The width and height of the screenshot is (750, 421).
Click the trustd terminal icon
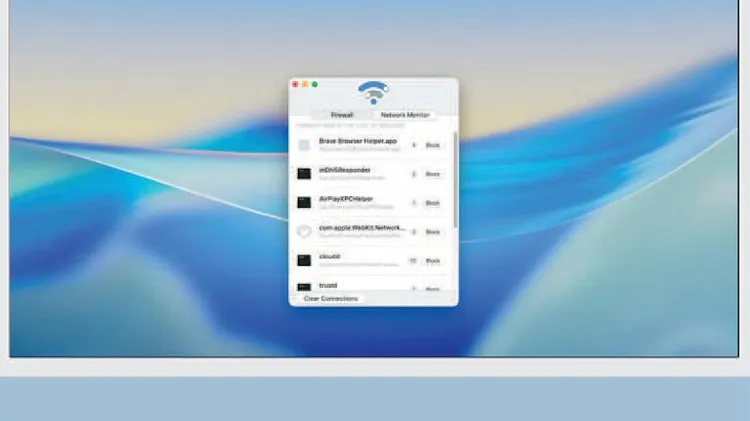[304, 288]
